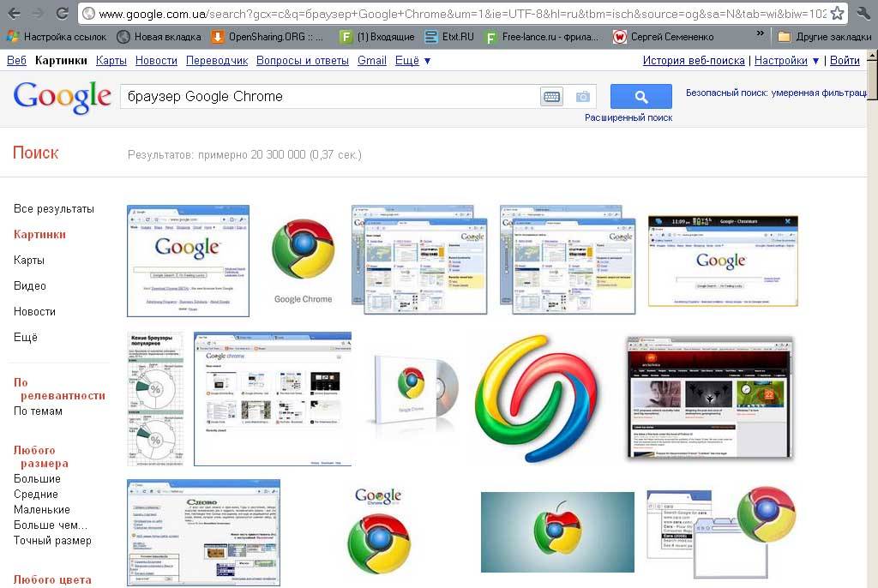Expand the Ещё dropdown in top bar

pyautogui.click(x=412, y=61)
